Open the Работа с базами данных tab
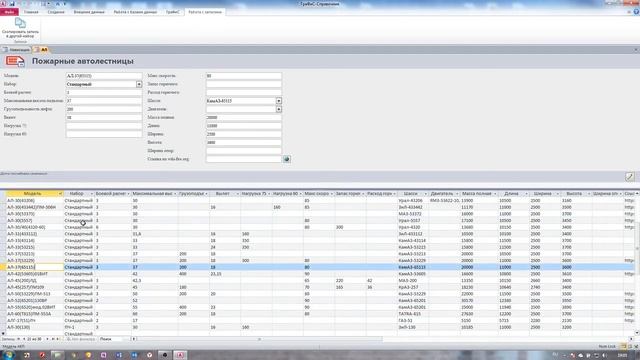 [x=135, y=12]
